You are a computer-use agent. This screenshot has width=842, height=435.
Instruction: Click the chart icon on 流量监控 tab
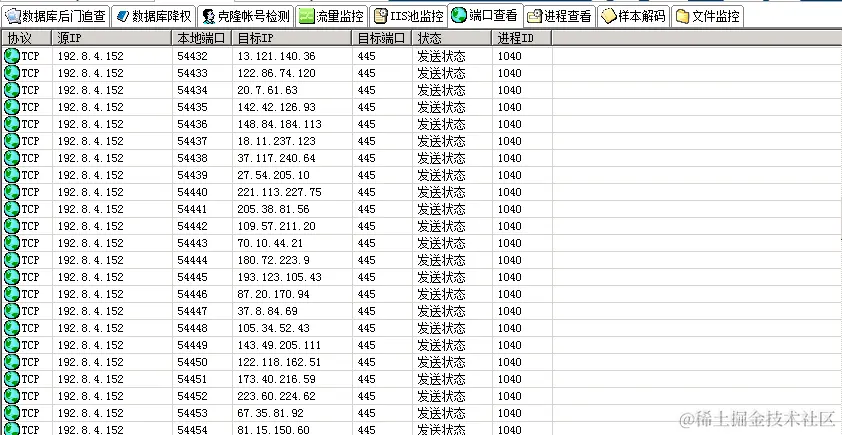point(307,17)
